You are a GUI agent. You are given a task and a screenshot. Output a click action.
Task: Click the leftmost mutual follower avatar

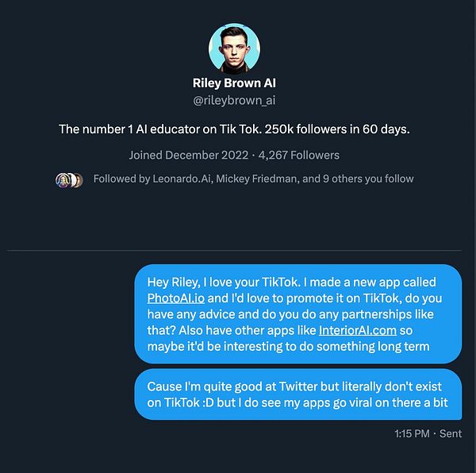click(x=63, y=180)
